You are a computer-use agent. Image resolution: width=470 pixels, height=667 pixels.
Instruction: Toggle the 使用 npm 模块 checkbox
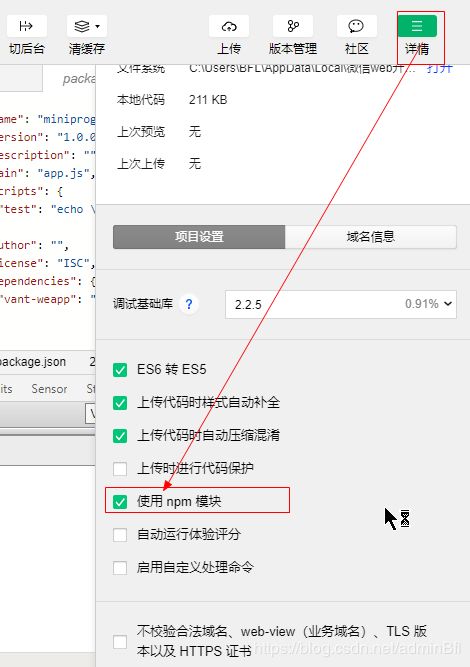click(120, 502)
